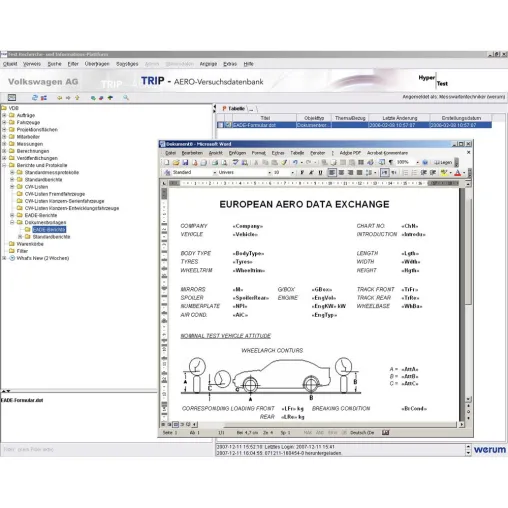Image resolution: width=508 pixels, height=508 pixels.
Task: Expand the Messungen folder node
Action: tap(4, 144)
